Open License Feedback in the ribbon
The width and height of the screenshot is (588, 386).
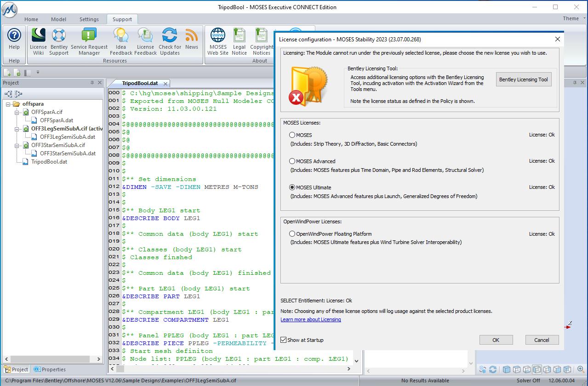145,41
